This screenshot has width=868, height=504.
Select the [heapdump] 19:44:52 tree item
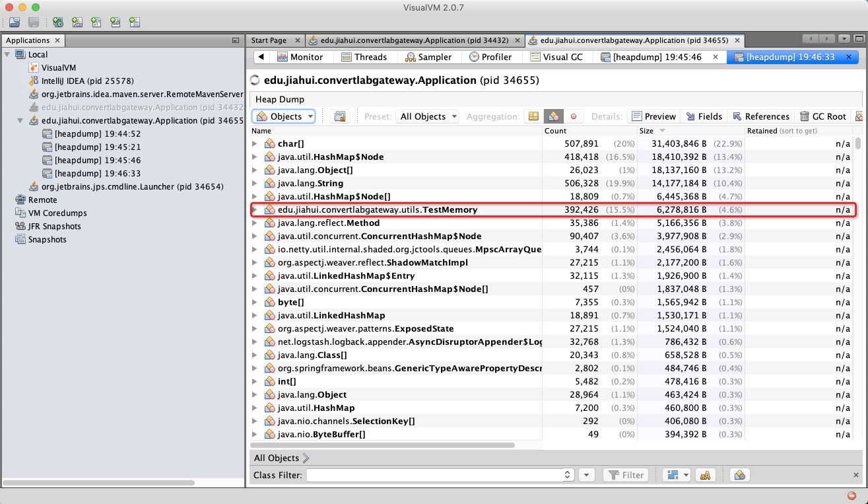tap(91, 133)
